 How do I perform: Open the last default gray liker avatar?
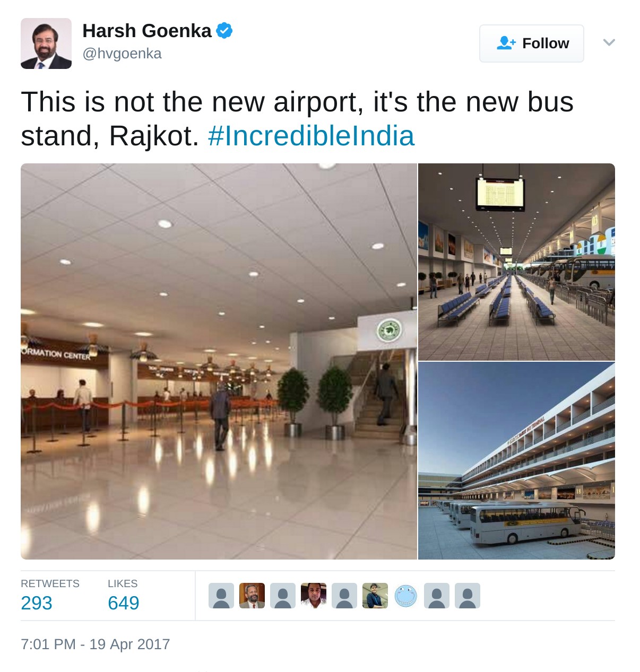pos(468,596)
